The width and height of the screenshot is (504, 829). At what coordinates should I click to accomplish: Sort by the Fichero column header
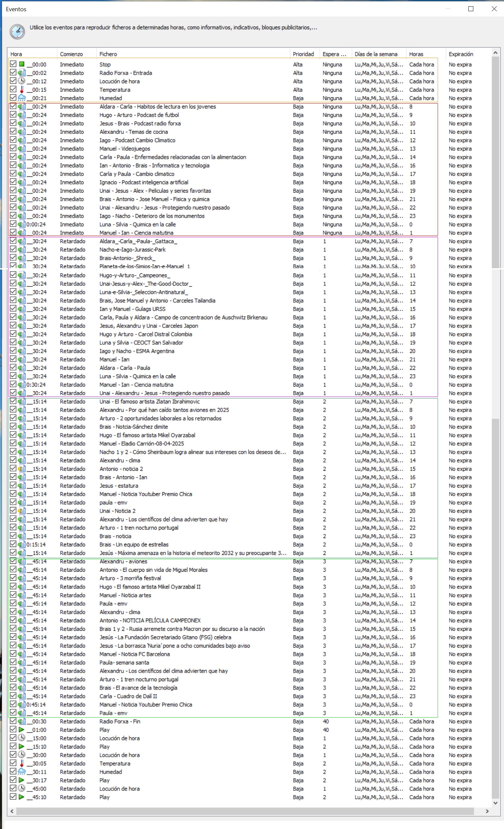(108, 54)
